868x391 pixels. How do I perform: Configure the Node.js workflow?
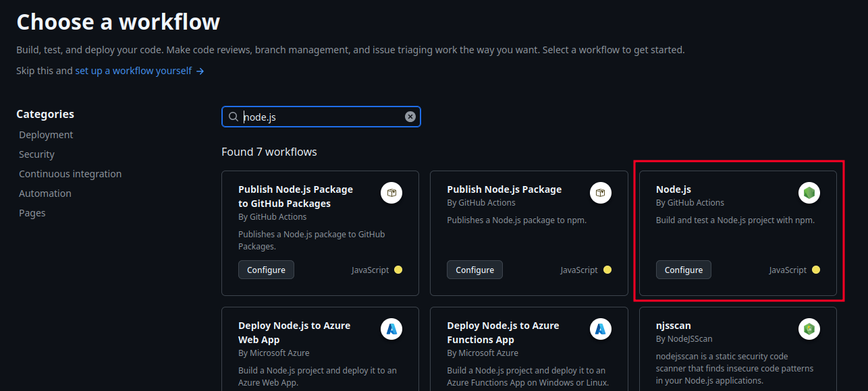[683, 269]
